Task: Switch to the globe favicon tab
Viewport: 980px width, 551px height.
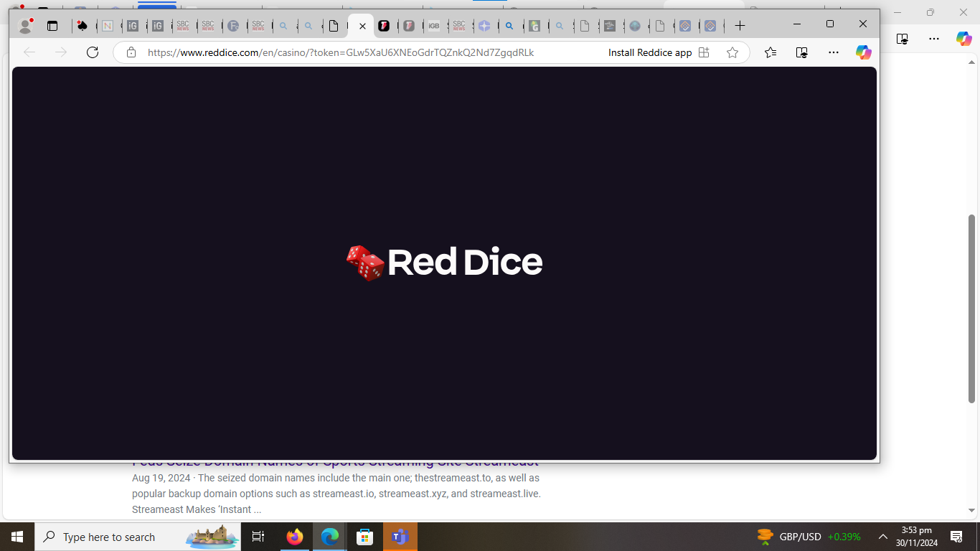Action: click(x=635, y=26)
